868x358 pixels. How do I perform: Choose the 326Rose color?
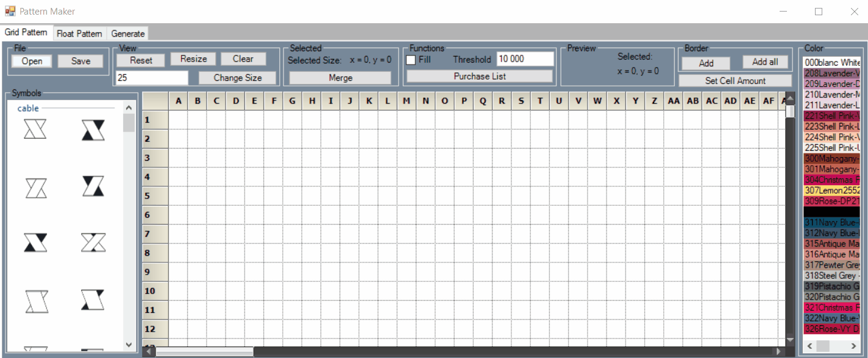831,329
